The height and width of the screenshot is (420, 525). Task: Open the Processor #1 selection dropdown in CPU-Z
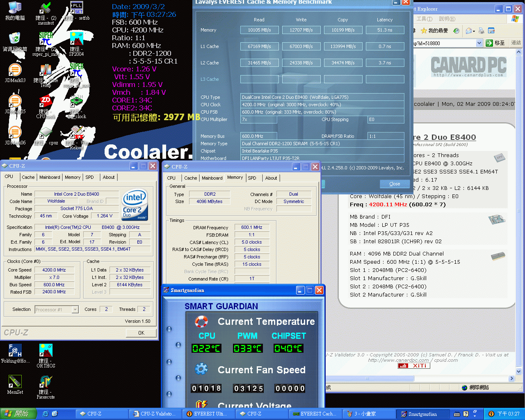pyautogui.click(x=75, y=310)
